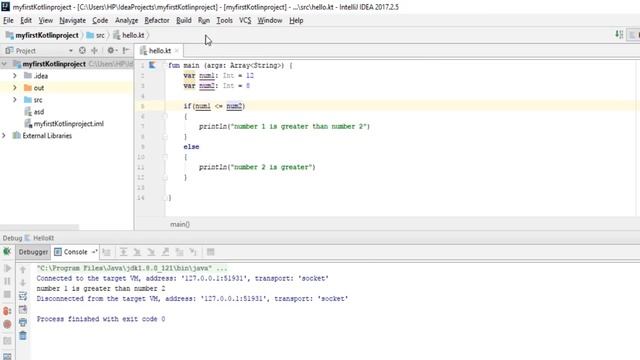640x360 pixels.
Task: Open the View menu
Action: tap(45, 20)
